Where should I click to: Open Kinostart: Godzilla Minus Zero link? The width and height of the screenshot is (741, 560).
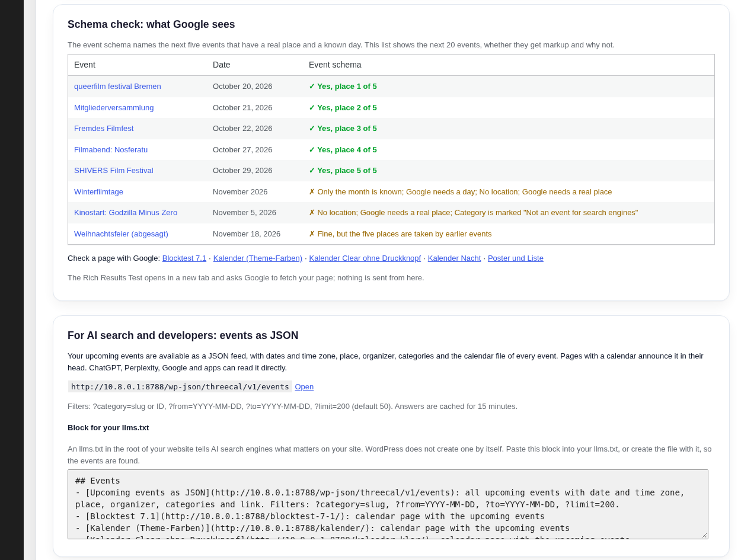(126, 213)
